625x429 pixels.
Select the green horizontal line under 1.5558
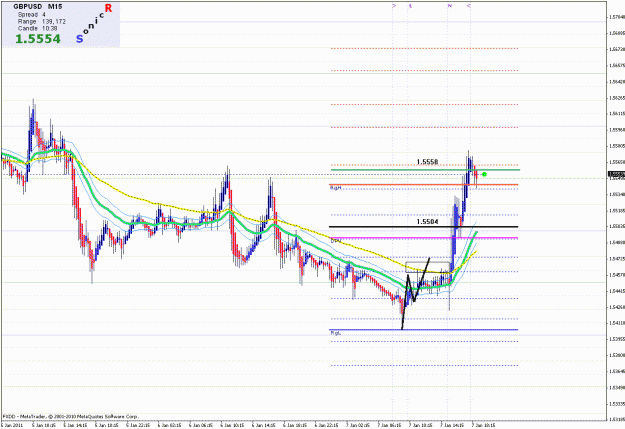425,170
